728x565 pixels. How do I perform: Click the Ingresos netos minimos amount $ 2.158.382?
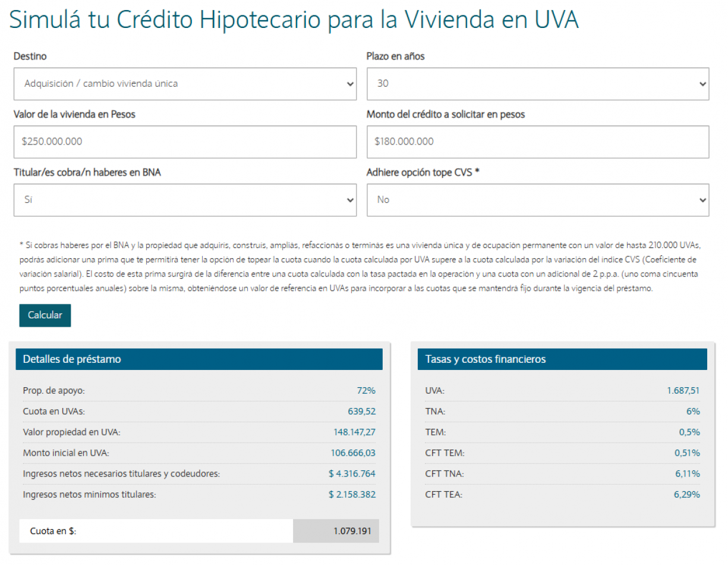coord(352,495)
